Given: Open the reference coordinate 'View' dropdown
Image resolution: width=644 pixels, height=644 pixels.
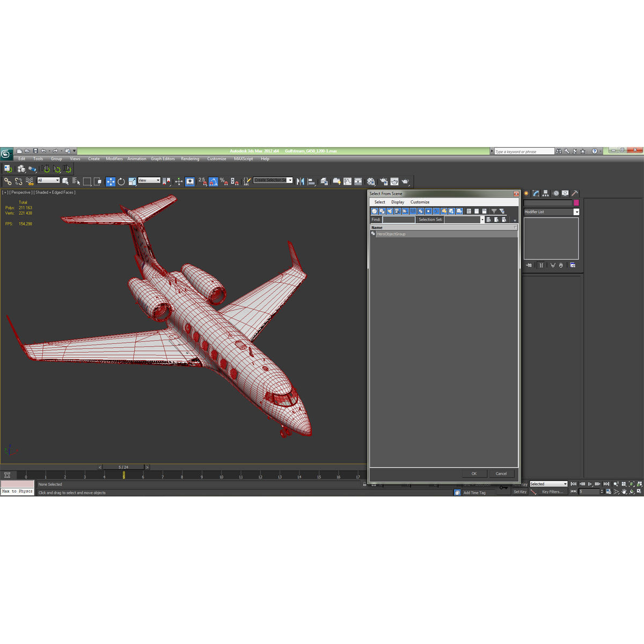Looking at the screenshot, I should (x=149, y=180).
